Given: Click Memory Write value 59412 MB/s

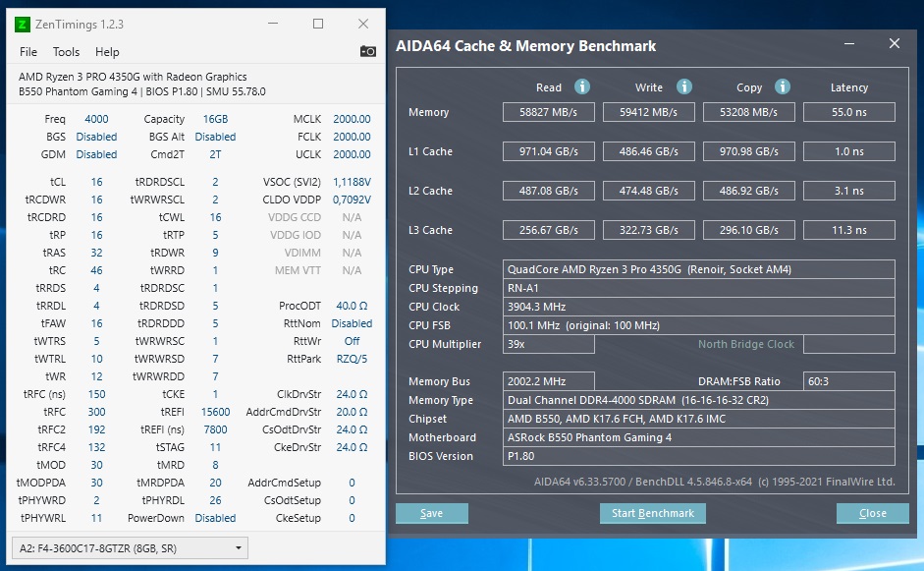Looking at the screenshot, I should 649,112.
